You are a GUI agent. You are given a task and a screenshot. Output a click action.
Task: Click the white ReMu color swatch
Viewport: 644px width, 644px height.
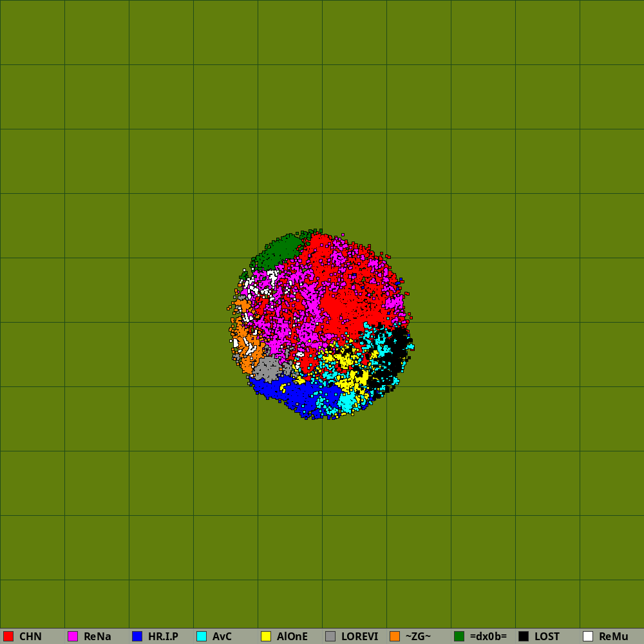(588, 636)
